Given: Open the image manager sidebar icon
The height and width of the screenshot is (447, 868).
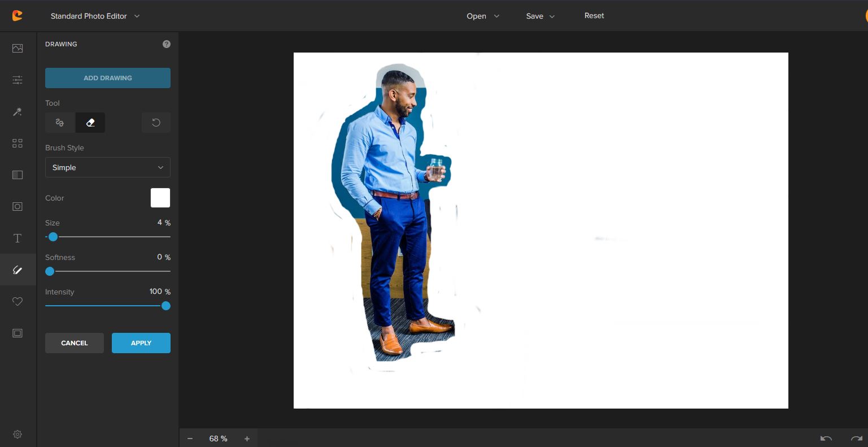Looking at the screenshot, I should (x=18, y=48).
